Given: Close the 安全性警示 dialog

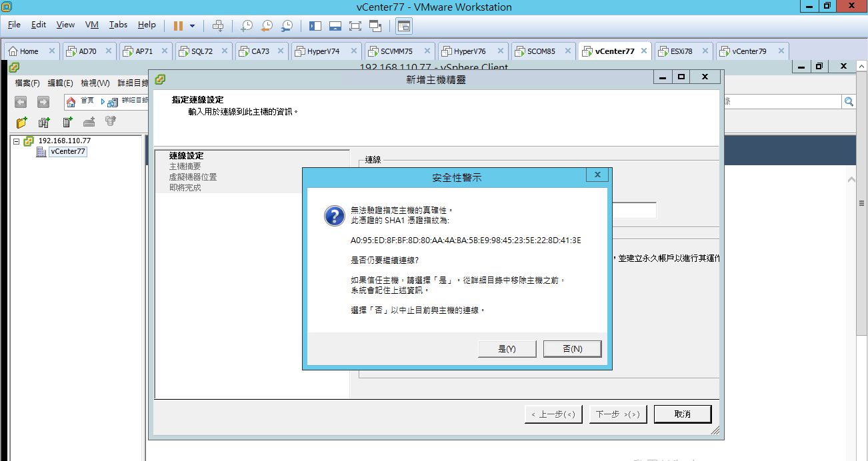Looking at the screenshot, I should pos(597,175).
